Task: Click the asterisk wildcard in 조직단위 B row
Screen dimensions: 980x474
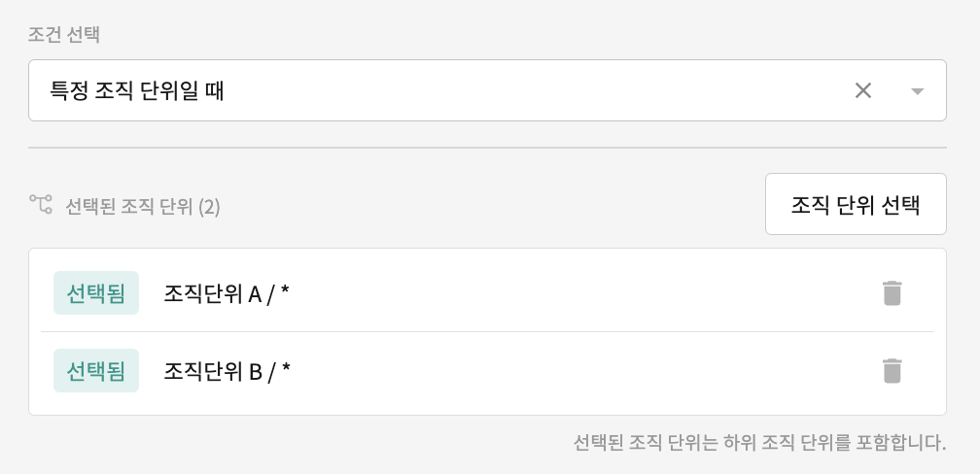Action: 287,369
